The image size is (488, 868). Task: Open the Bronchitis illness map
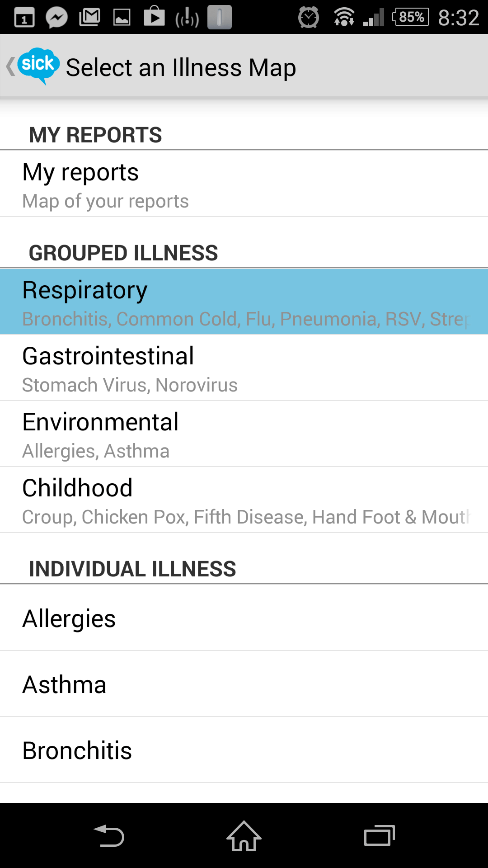click(244, 750)
